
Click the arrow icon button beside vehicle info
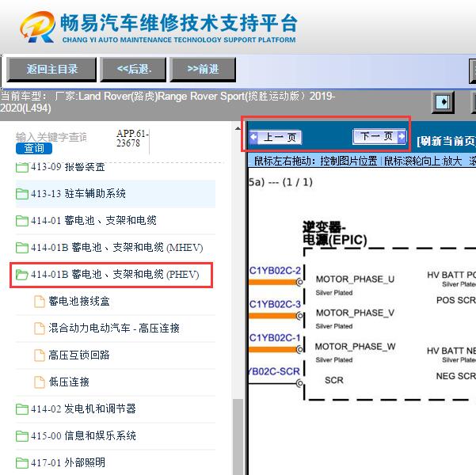(443, 102)
